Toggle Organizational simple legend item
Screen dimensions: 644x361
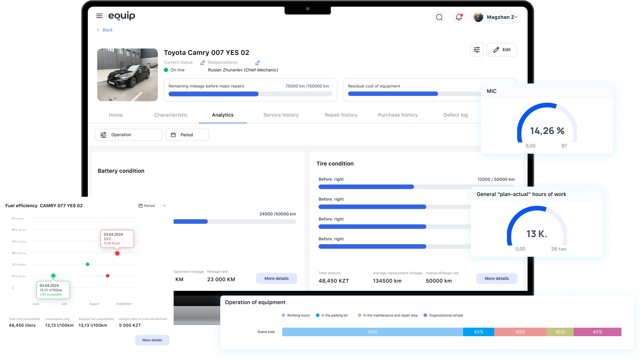(443, 315)
